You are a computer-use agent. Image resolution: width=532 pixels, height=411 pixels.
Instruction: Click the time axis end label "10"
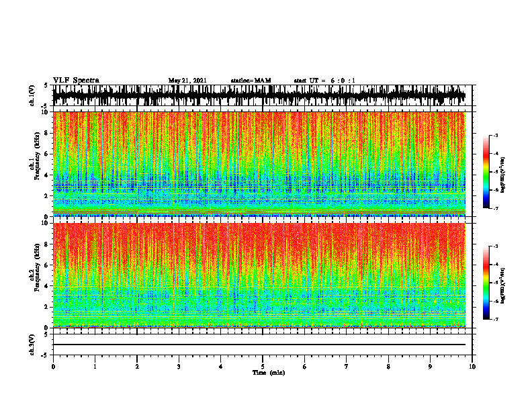(x=472, y=367)
